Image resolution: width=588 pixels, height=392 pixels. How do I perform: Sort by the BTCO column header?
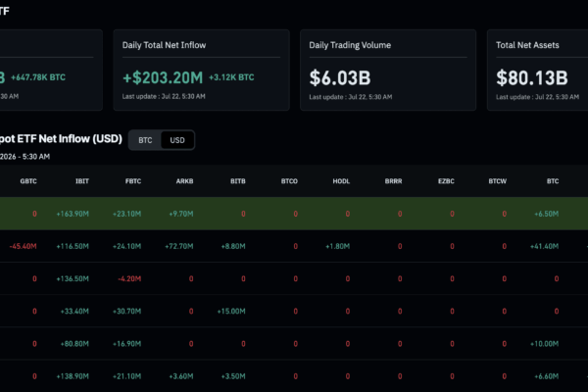[x=289, y=181]
